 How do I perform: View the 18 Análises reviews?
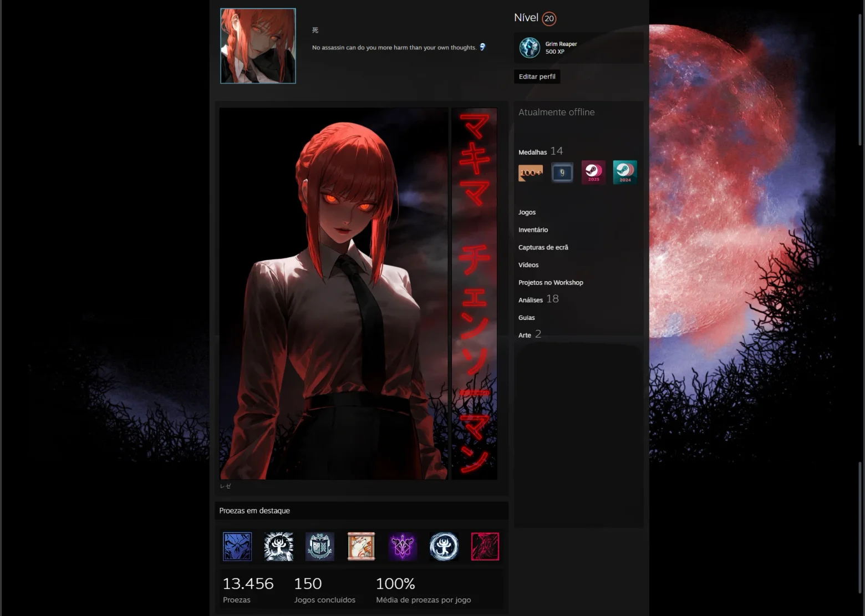[x=538, y=299]
